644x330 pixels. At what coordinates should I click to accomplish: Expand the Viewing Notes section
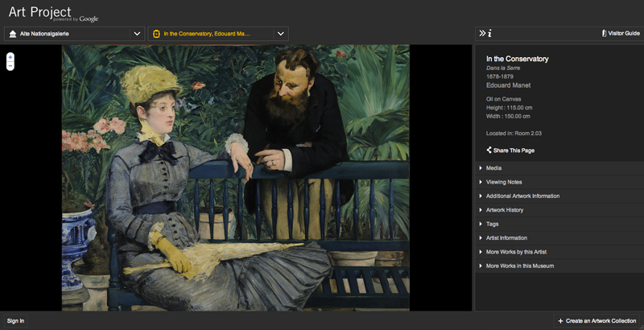click(x=503, y=182)
